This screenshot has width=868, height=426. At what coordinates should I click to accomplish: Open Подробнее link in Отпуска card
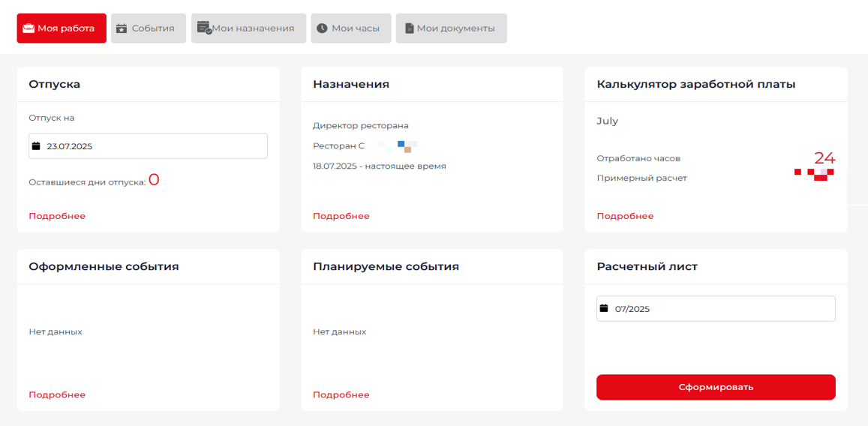click(x=57, y=216)
